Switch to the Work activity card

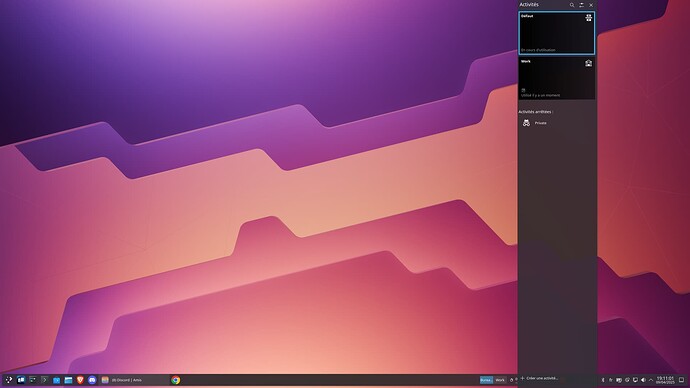pos(557,78)
